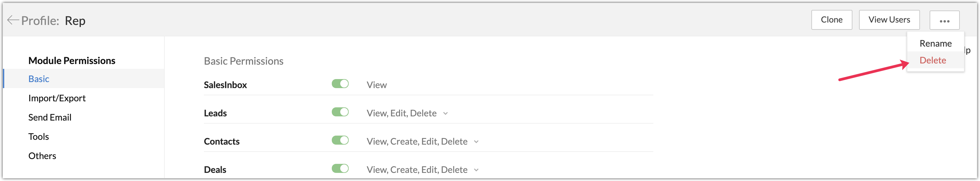This screenshot has height=181, width=980.
Task: Select the Basic permissions section
Action: (x=39, y=79)
